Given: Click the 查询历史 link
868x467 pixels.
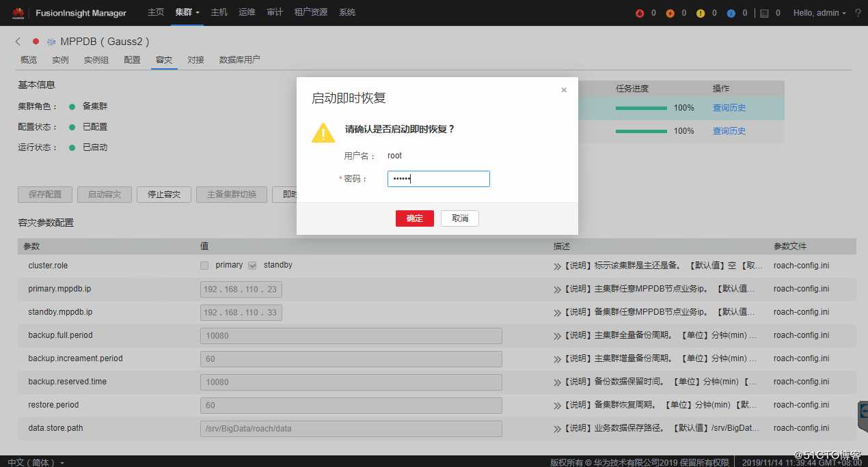Looking at the screenshot, I should click(x=729, y=107).
